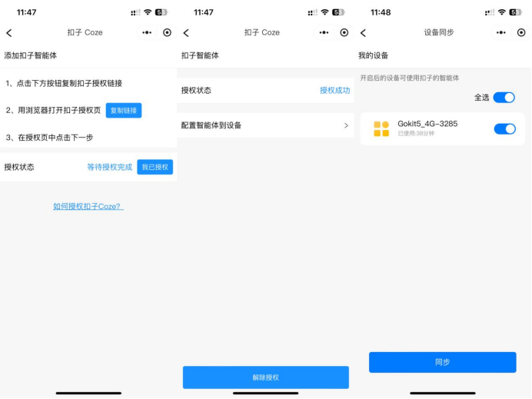Click the 我已授权 button
532x399 pixels.
[x=155, y=167]
